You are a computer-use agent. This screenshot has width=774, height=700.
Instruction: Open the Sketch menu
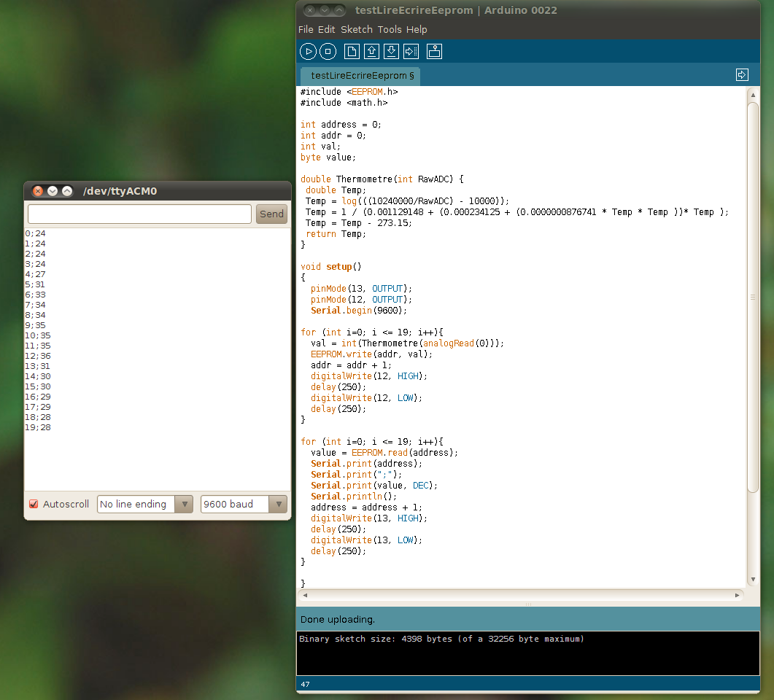[x=357, y=30]
